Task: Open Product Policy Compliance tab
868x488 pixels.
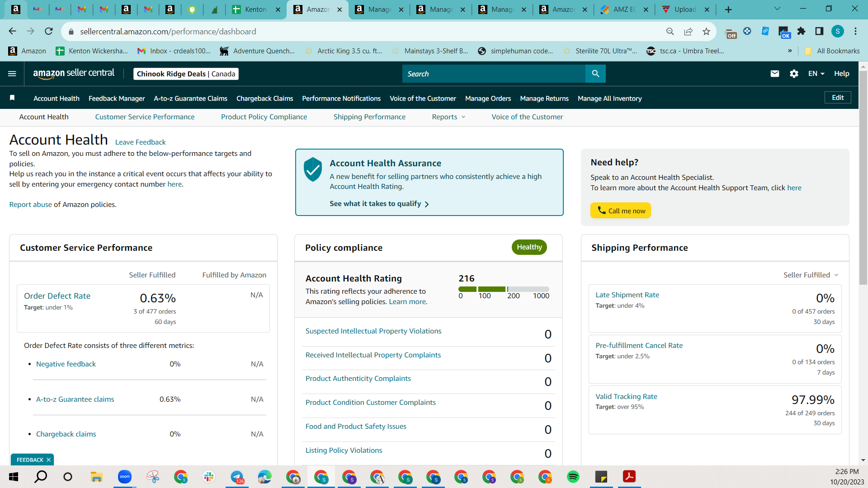Action: click(264, 117)
